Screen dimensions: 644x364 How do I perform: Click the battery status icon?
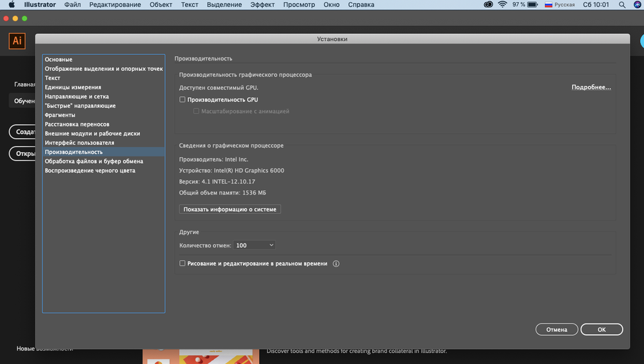coord(532,5)
